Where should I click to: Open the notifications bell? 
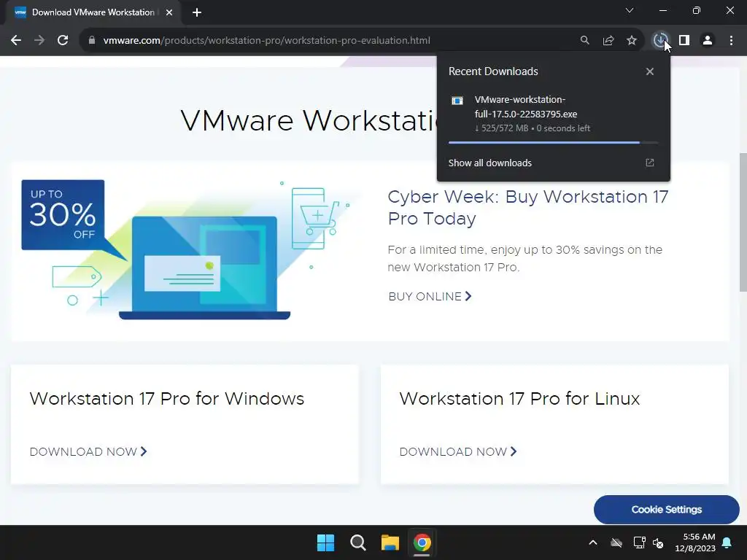(x=727, y=542)
